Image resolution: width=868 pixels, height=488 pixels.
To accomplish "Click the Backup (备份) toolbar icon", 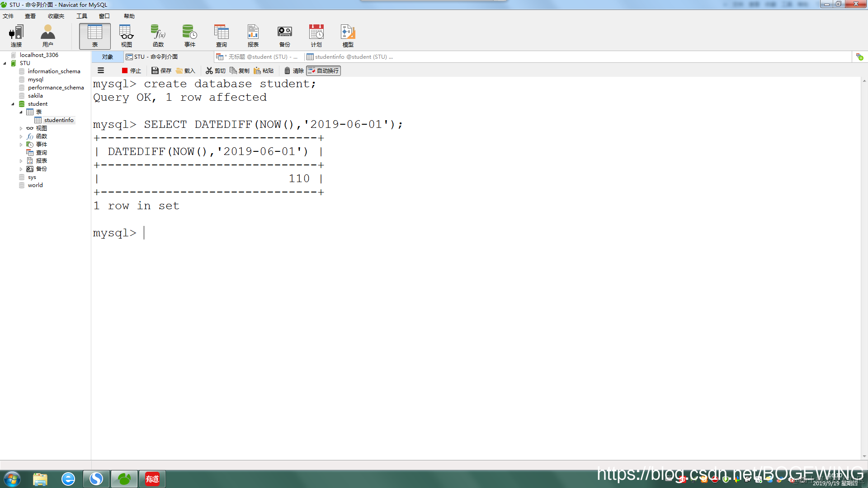I will click(x=284, y=36).
